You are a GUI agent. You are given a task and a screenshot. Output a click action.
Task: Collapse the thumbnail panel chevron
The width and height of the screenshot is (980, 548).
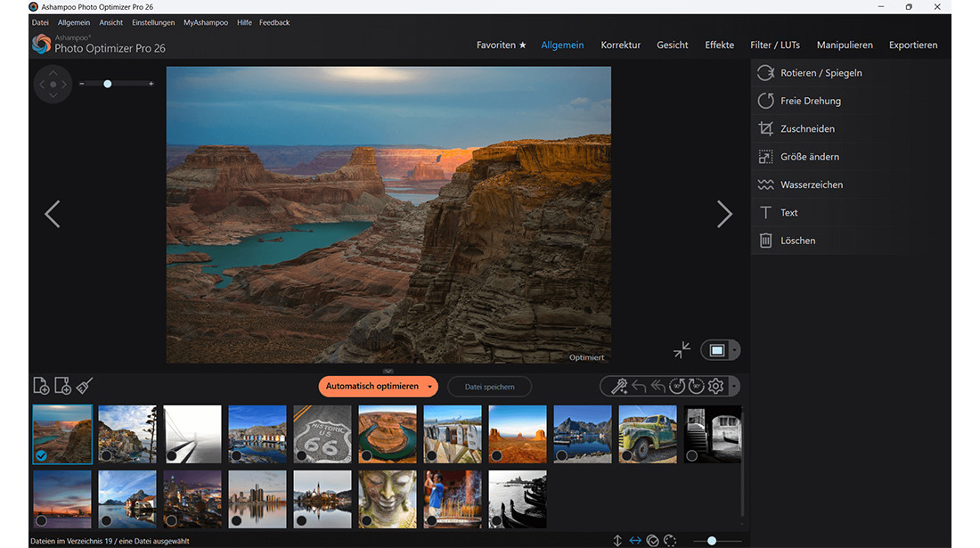point(388,372)
